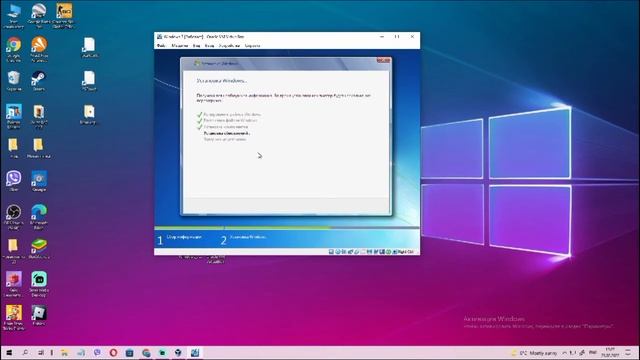The image size is (640, 360).
Task: Open Машина menu in VirtualBox
Action: pos(180,46)
